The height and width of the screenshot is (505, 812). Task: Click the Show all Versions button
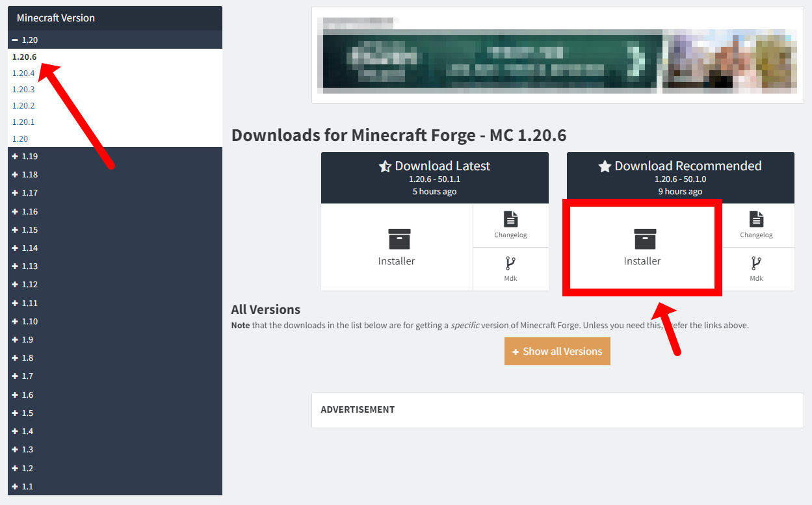pos(557,352)
